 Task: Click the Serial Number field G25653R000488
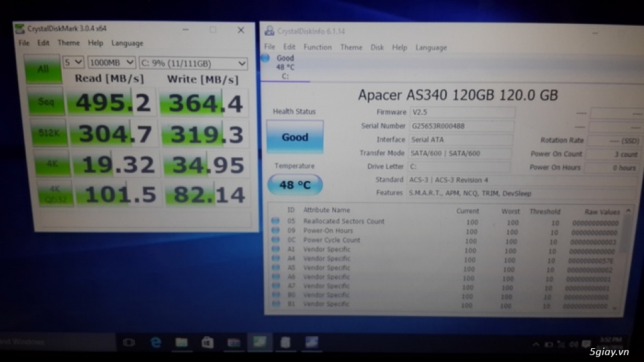coord(461,126)
